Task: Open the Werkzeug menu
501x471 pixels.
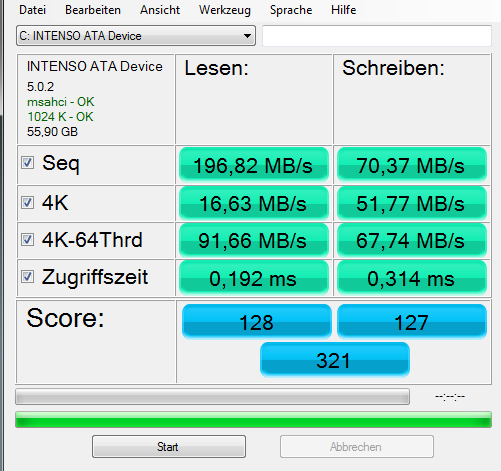Action: [x=225, y=10]
